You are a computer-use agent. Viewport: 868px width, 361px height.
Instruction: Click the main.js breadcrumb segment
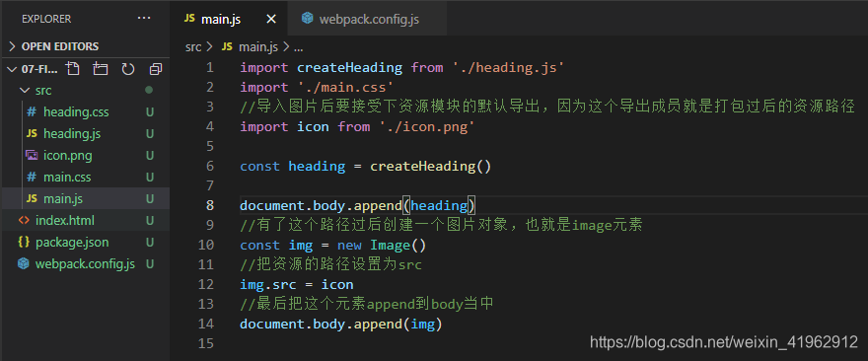[x=258, y=47]
